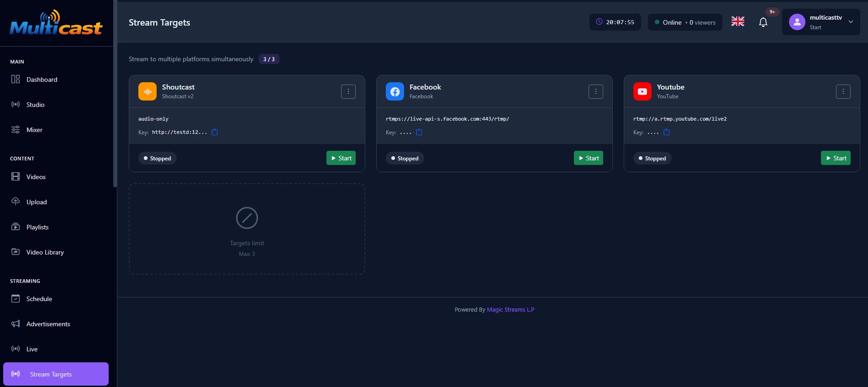Click the 3/3 targets count badge
This screenshot has width=868, height=387.
point(269,59)
